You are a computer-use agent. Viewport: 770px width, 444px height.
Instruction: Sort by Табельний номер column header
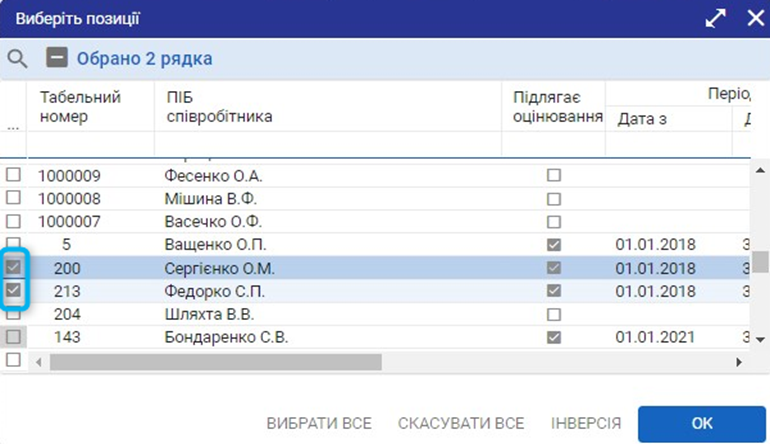[80, 107]
